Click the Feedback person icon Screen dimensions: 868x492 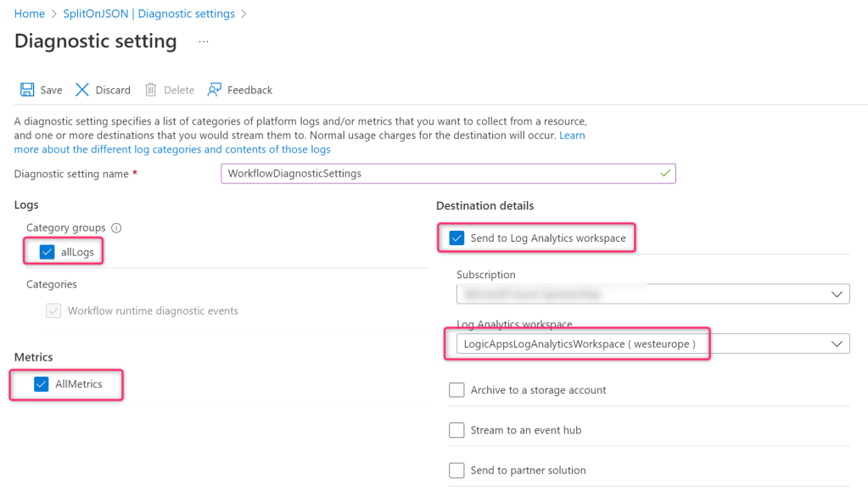tap(215, 90)
